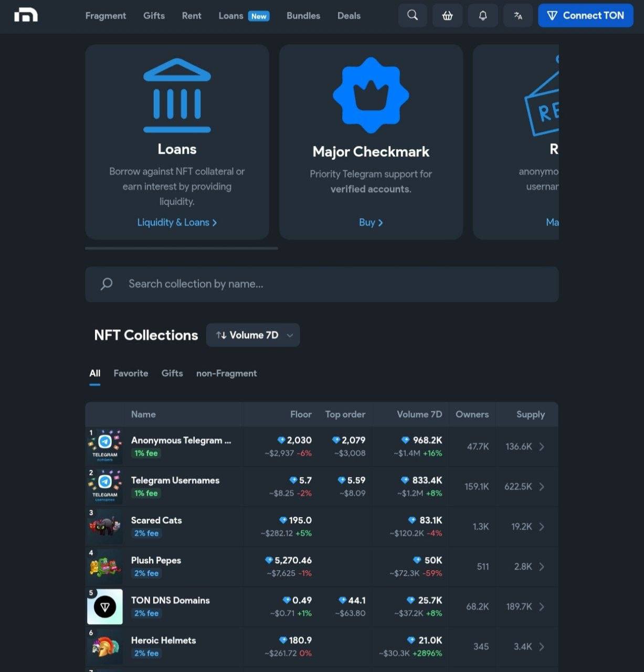Click the Name column header

pyautogui.click(x=143, y=414)
